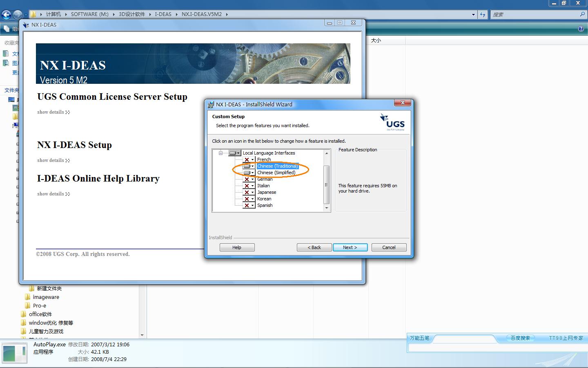Click the 万能五笔 label in bottom toolbar
Screen dimensions: 588x368
[x=420, y=338]
